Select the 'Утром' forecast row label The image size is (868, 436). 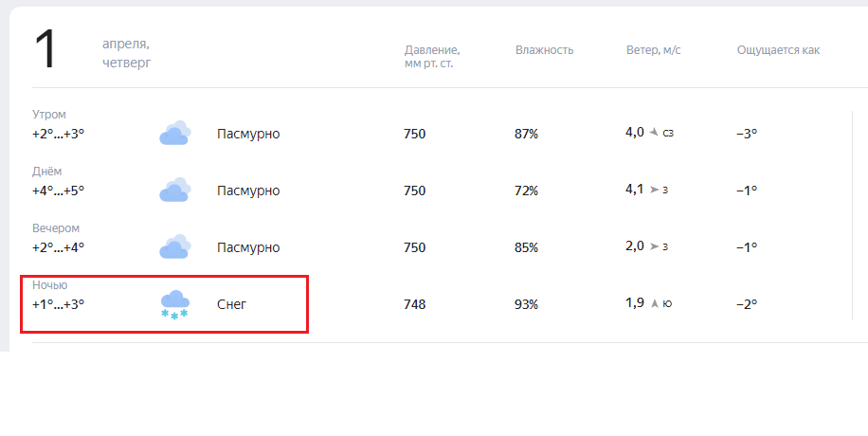pyautogui.click(x=49, y=115)
